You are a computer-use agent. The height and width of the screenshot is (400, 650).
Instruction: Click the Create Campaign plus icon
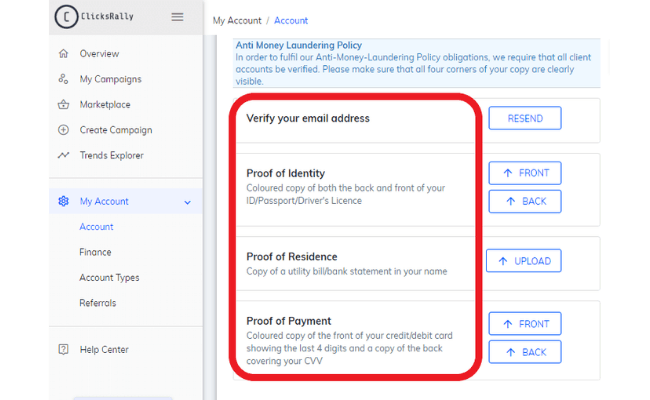click(63, 130)
